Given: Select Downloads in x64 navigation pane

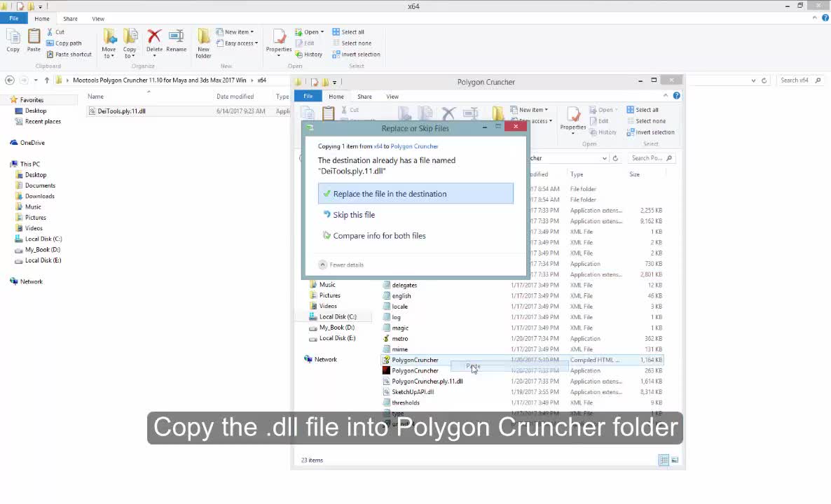Looking at the screenshot, I should [x=40, y=196].
